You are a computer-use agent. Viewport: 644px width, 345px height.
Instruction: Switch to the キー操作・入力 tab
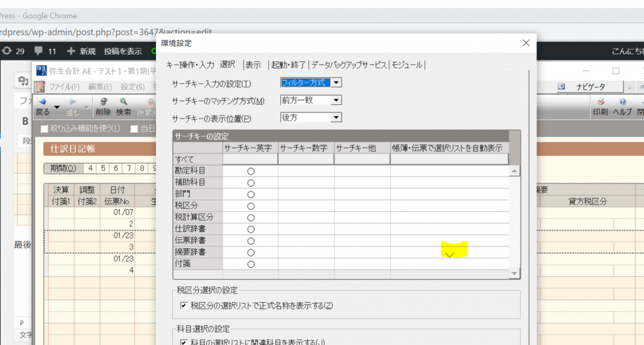click(x=191, y=65)
